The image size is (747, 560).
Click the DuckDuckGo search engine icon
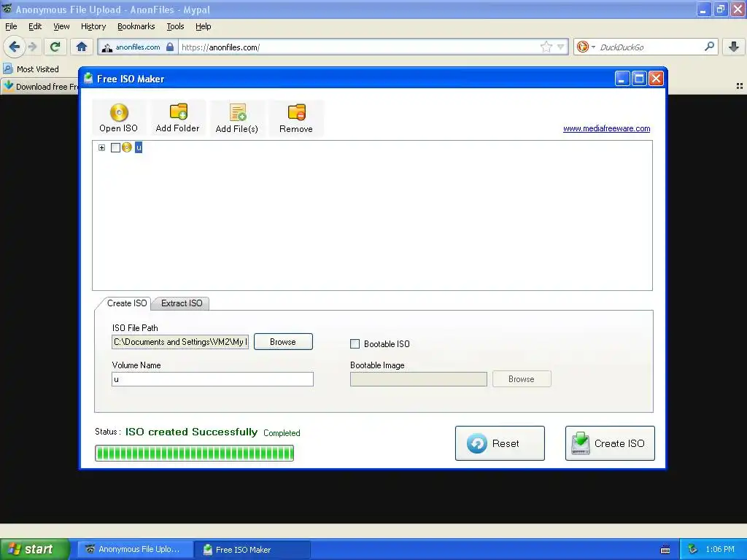pos(582,47)
